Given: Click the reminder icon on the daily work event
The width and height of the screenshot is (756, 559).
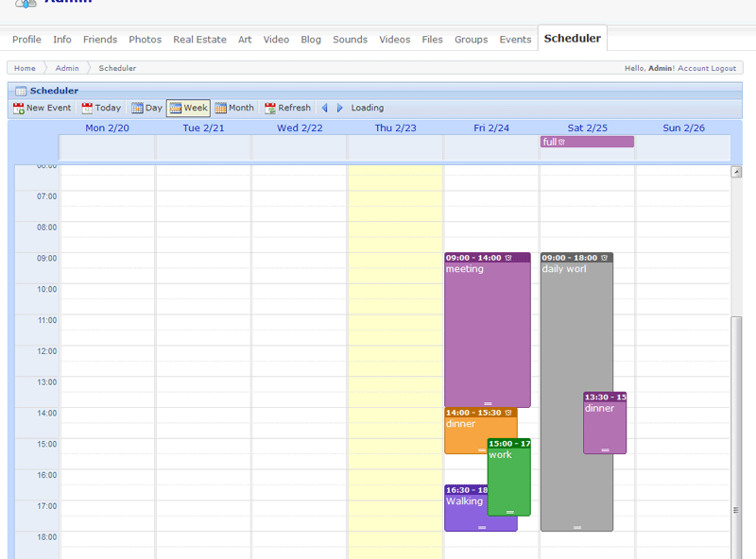Looking at the screenshot, I should [x=604, y=258].
